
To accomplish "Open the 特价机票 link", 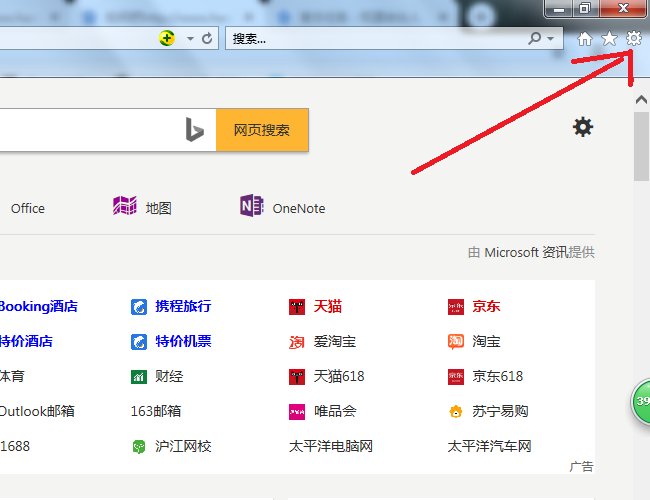I will 183,341.
